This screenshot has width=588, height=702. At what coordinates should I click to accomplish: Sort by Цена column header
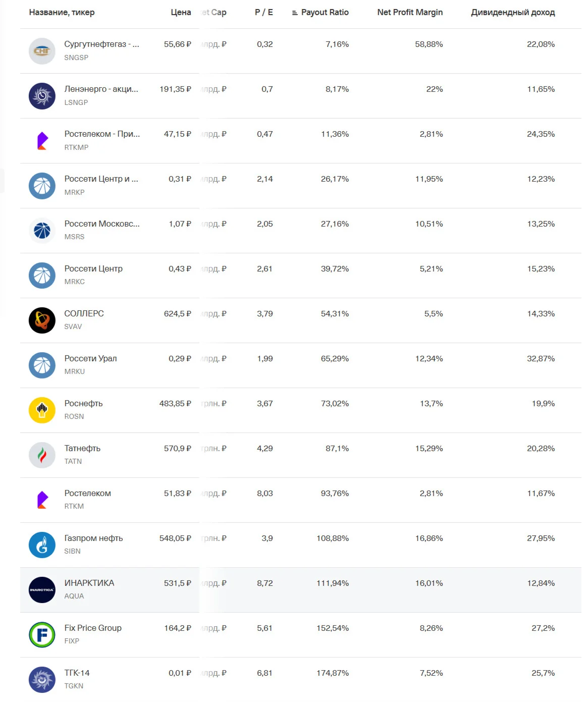pos(181,12)
